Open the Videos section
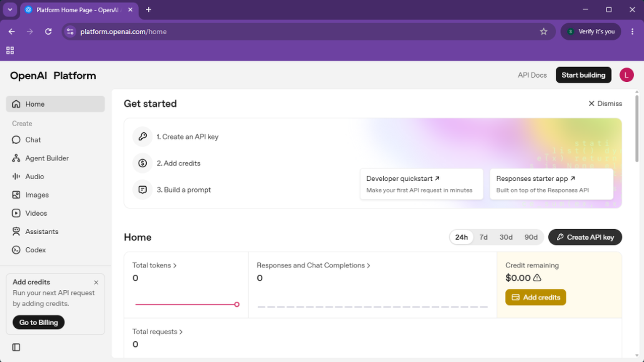644x362 pixels. tap(55, 213)
